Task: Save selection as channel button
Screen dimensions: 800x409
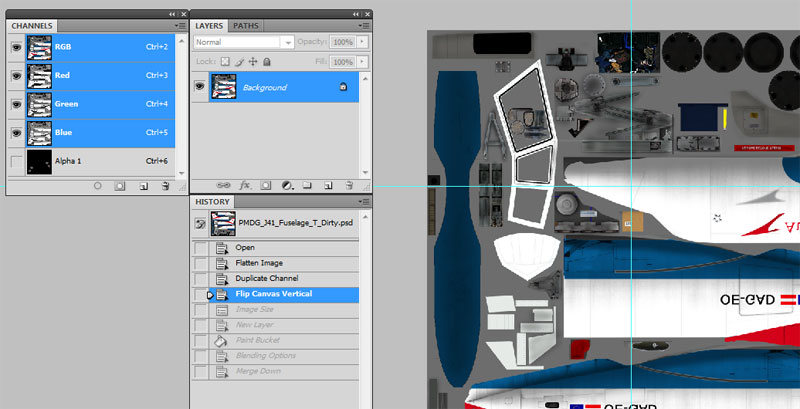Action: (x=119, y=187)
